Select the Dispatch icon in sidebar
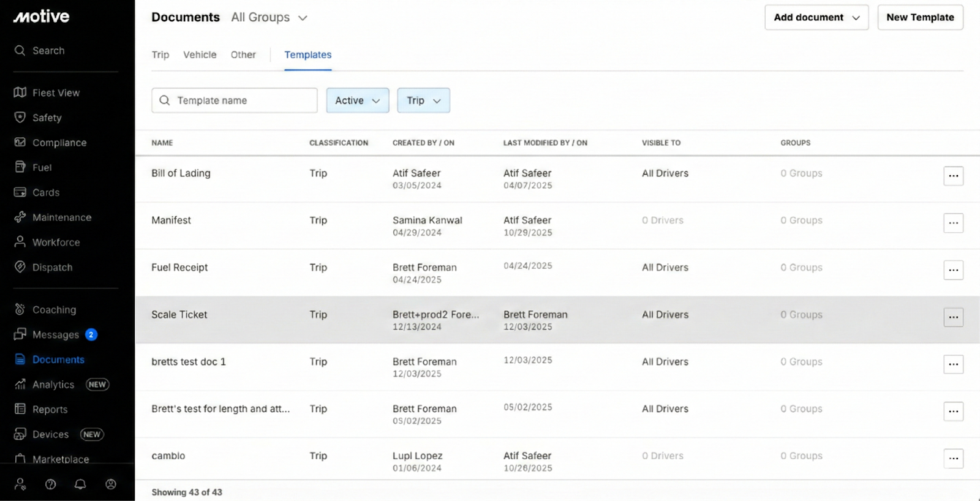 pos(20,267)
